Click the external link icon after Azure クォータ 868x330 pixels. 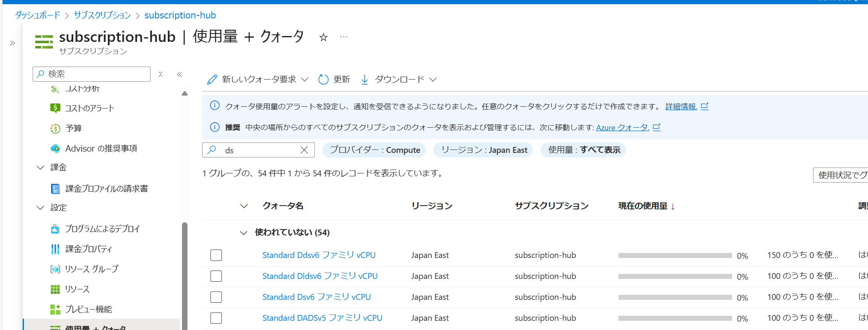[x=657, y=127]
